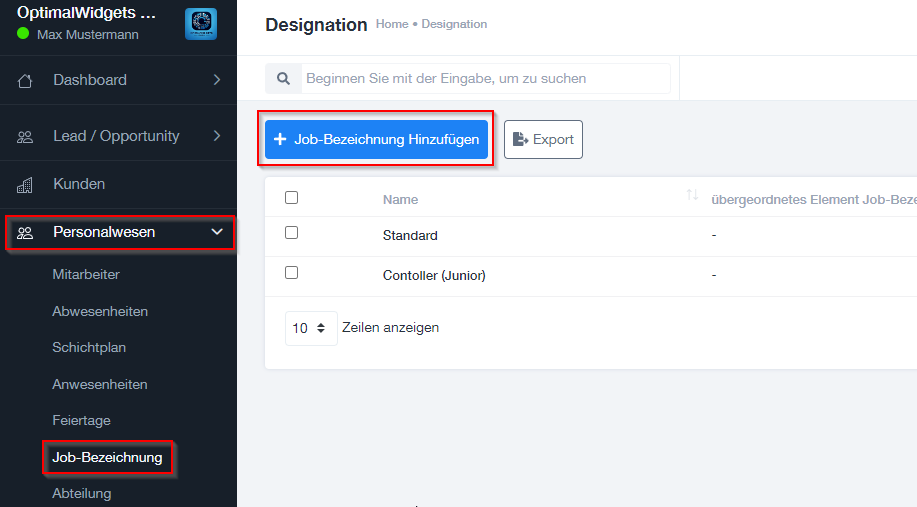Click the Lead / Opportunity people icon
The width and height of the screenshot is (917, 507).
(25, 137)
